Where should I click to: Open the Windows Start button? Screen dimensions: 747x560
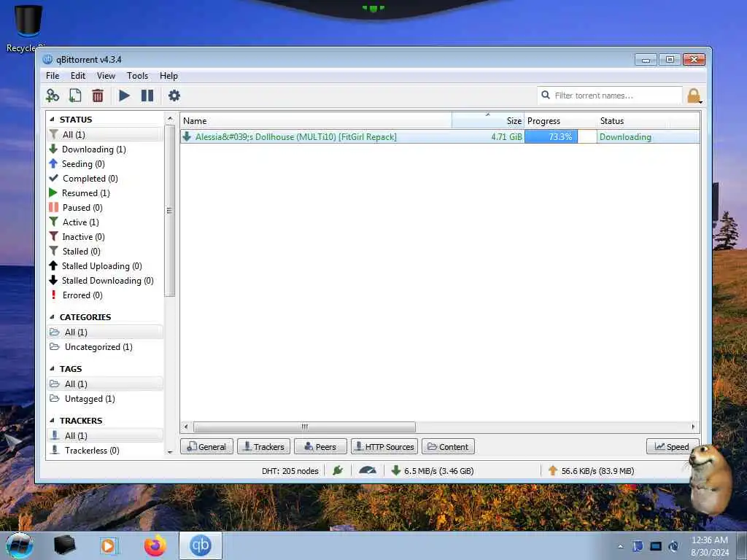click(x=20, y=545)
